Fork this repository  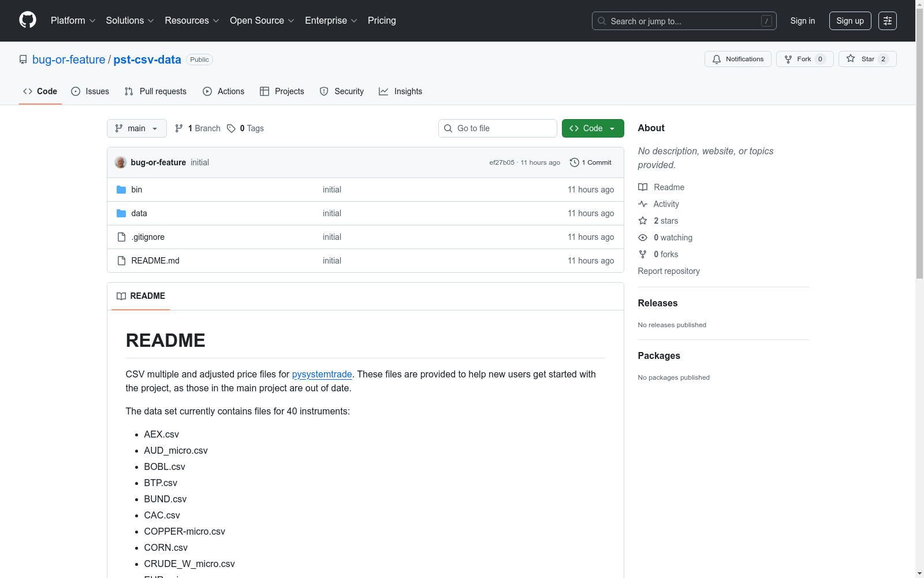(805, 59)
